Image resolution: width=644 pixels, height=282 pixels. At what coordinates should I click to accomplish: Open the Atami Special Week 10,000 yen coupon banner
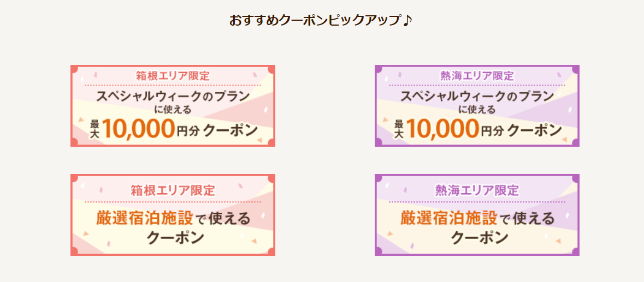(x=477, y=106)
